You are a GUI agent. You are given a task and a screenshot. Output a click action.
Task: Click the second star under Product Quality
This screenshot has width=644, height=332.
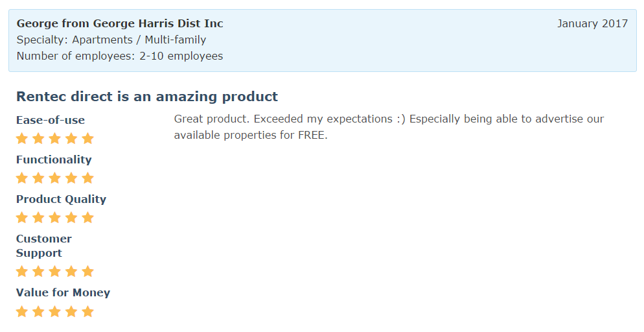tap(38, 217)
